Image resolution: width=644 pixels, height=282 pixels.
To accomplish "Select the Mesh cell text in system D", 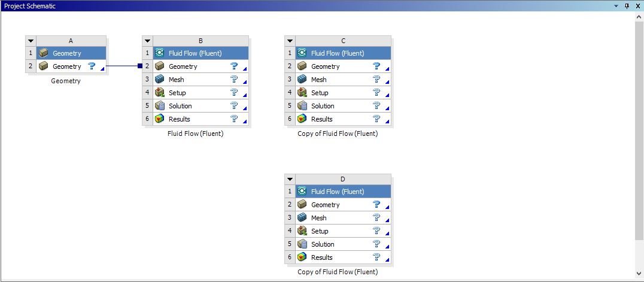I will pos(319,217).
